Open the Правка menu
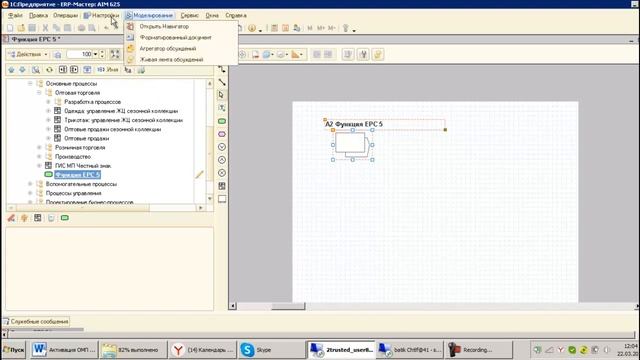 (x=38, y=16)
